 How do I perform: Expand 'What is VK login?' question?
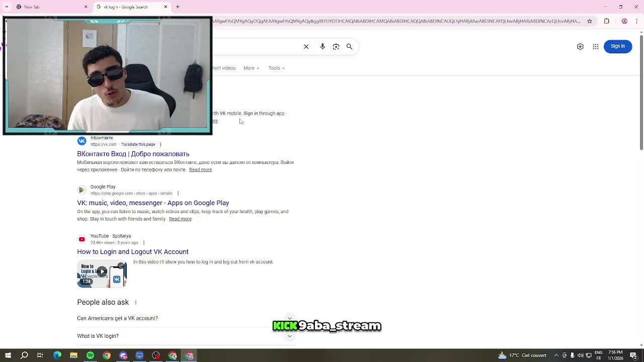[185, 336]
